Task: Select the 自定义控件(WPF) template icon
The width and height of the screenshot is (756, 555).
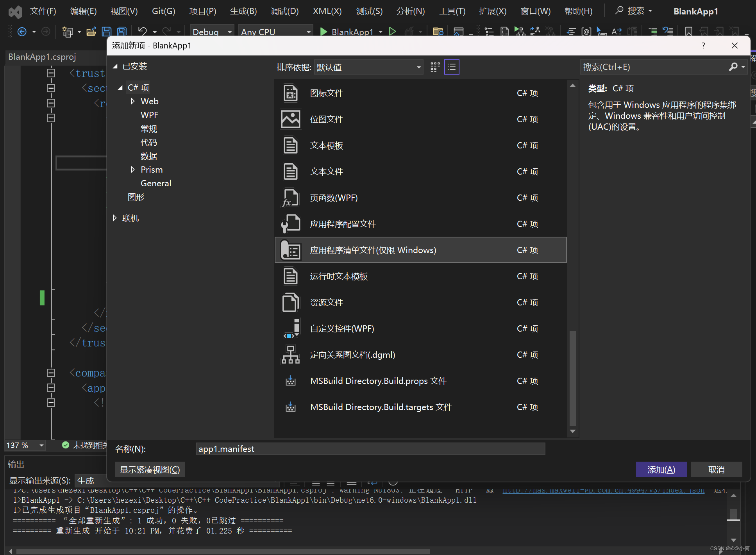Action: 291,328
